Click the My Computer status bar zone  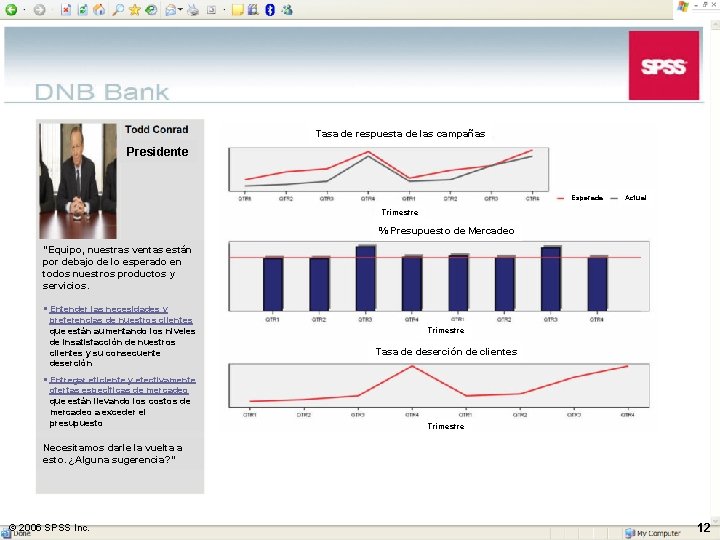click(x=653, y=533)
